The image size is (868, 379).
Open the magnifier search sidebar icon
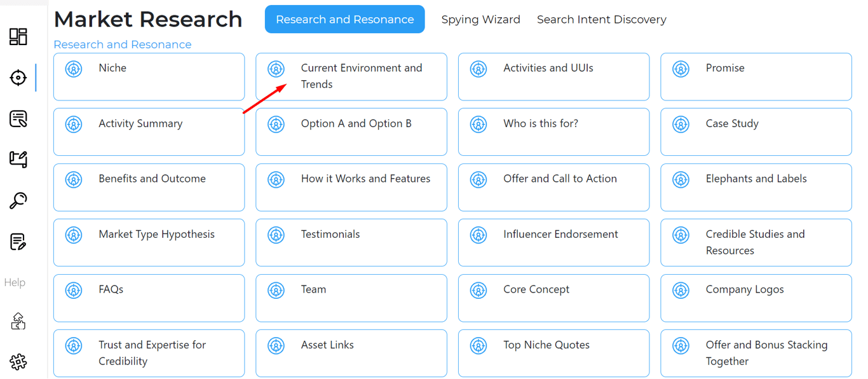click(18, 201)
